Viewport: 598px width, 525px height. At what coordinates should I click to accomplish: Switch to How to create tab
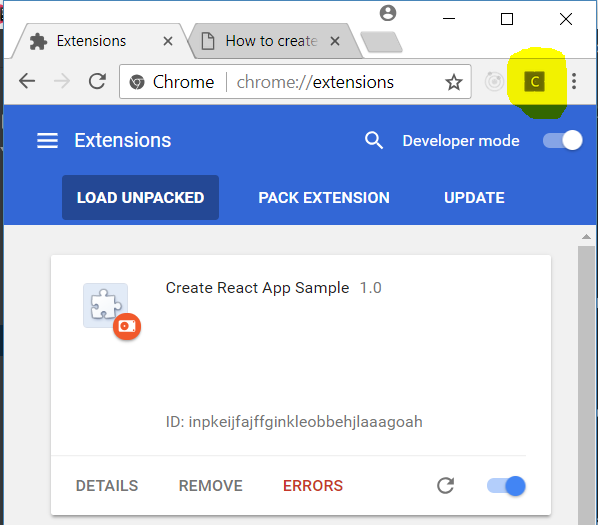273,41
